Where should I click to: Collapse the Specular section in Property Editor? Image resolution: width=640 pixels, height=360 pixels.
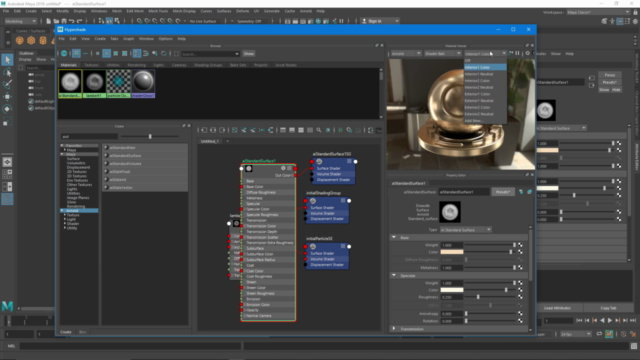394,276
